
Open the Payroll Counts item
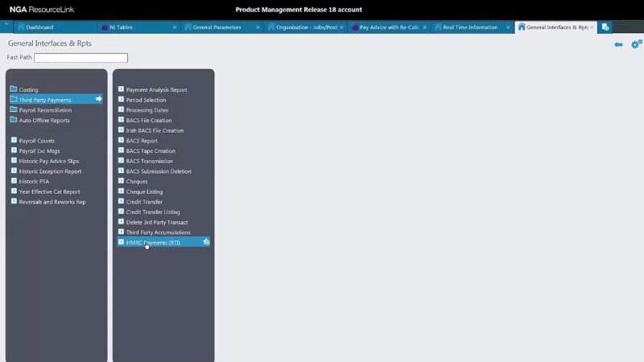tap(38, 141)
